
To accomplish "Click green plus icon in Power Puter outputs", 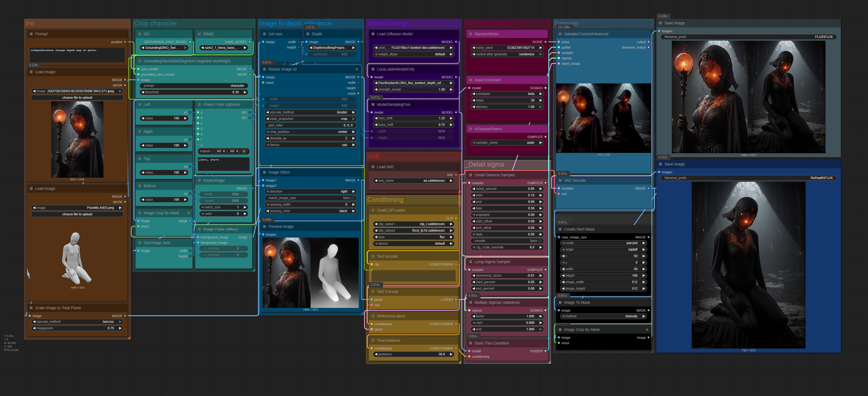I will [x=244, y=151].
